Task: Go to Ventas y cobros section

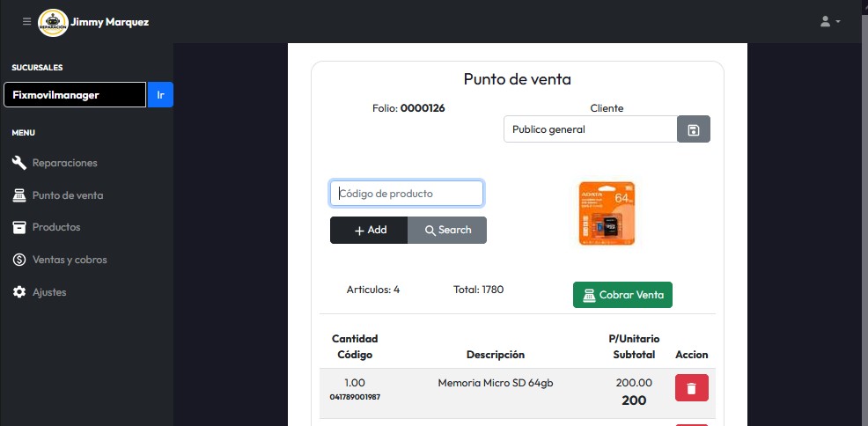Action: tap(70, 260)
